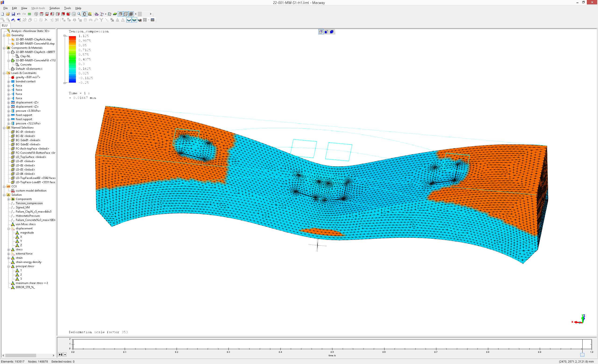Collapse Loads & Constraints node

4,73
